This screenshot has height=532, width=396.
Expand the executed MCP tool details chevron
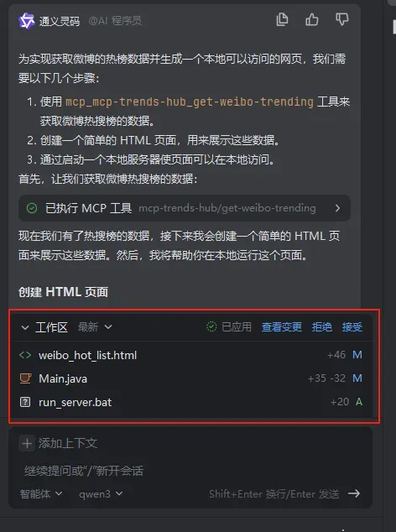click(x=337, y=208)
